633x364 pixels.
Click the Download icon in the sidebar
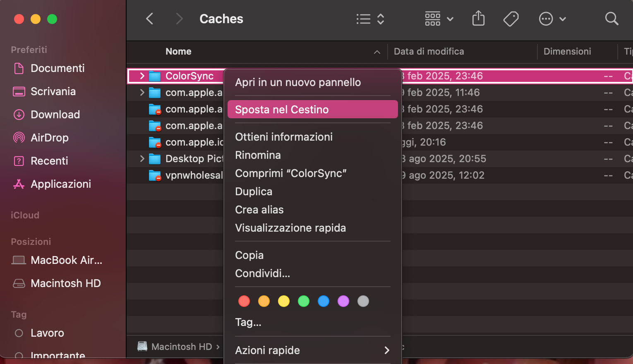(x=19, y=115)
